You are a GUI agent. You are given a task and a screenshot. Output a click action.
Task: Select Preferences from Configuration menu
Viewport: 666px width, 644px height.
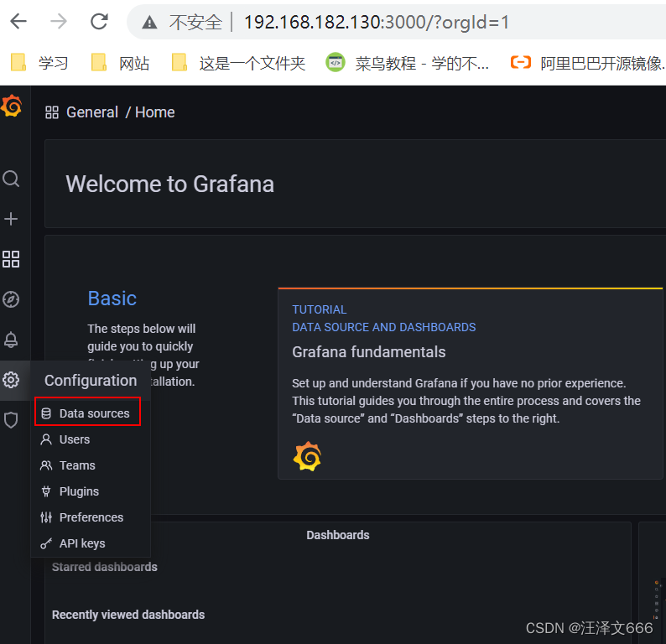coord(91,517)
